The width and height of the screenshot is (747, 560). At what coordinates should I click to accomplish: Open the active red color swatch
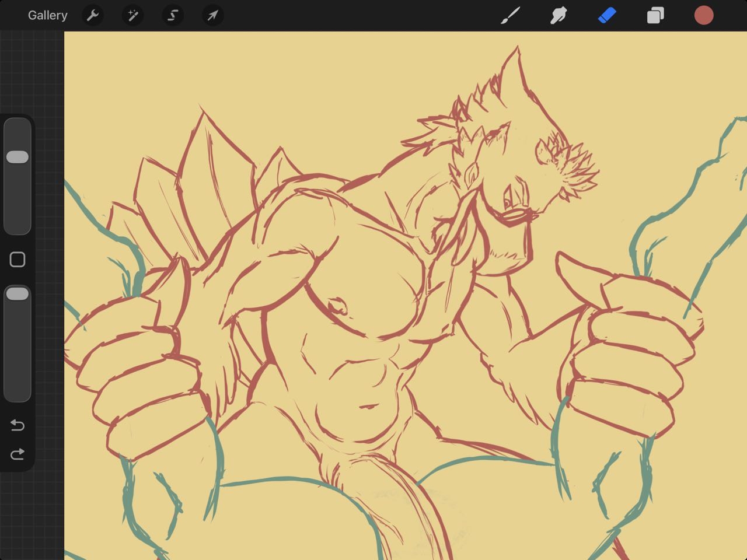tap(704, 15)
